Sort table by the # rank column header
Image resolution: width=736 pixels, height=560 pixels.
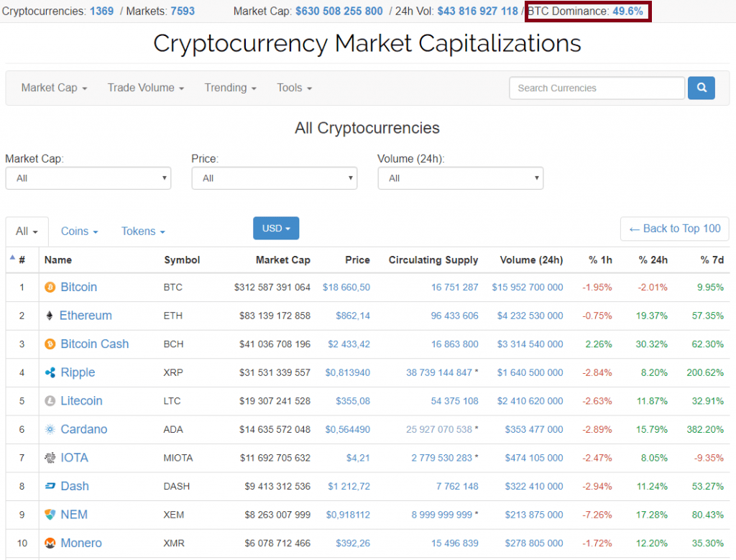22,260
